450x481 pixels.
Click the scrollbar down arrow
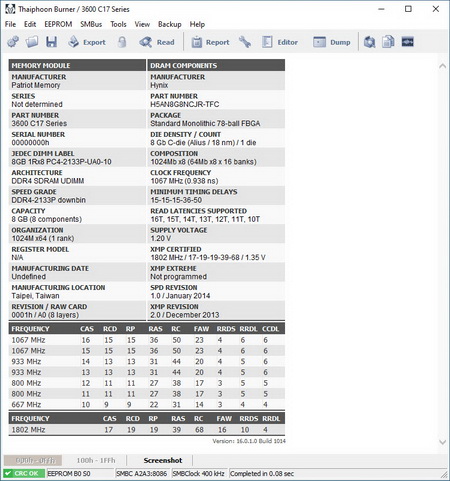(442, 442)
